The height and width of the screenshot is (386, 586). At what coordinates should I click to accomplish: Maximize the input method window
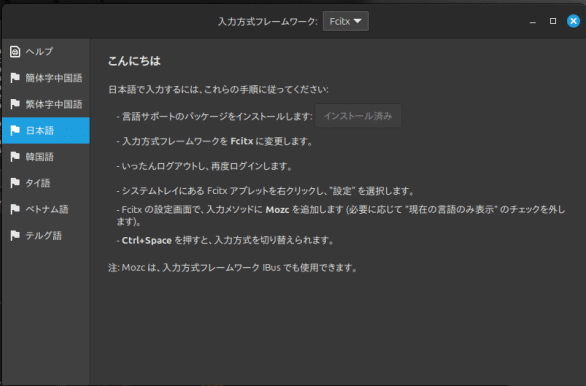point(553,21)
